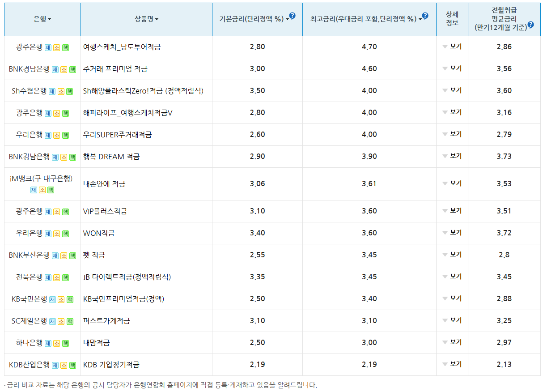Sort table by 은행 column header
Screen dimensions: 543x392
[x=42, y=19]
